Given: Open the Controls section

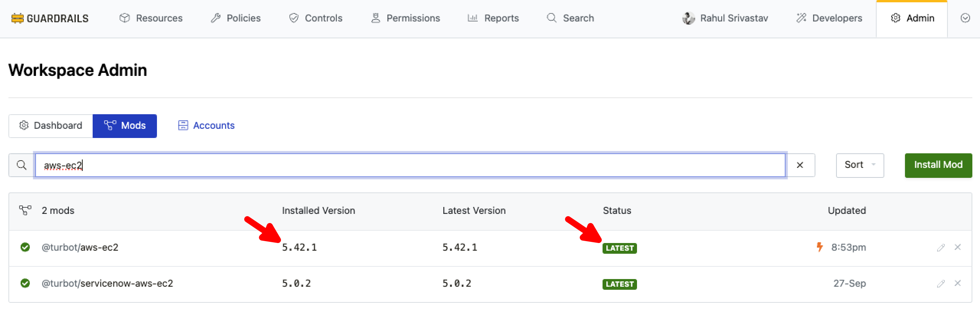Looking at the screenshot, I should 315,18.
